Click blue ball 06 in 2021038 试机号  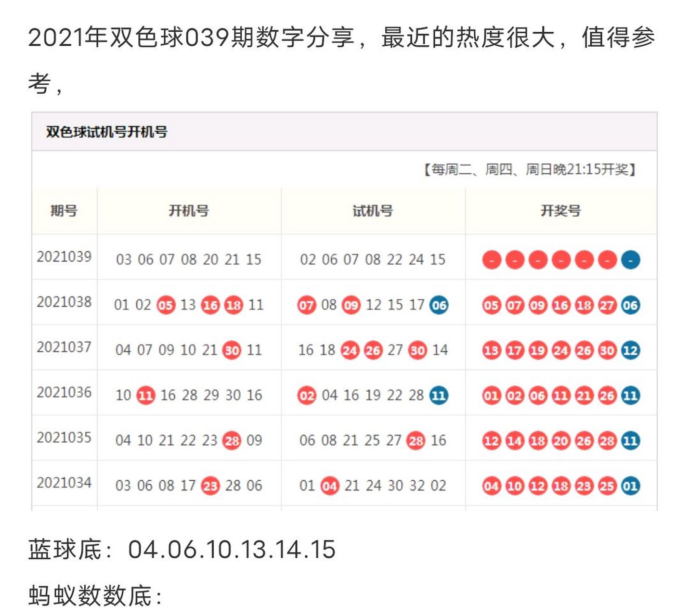(439, 305)
